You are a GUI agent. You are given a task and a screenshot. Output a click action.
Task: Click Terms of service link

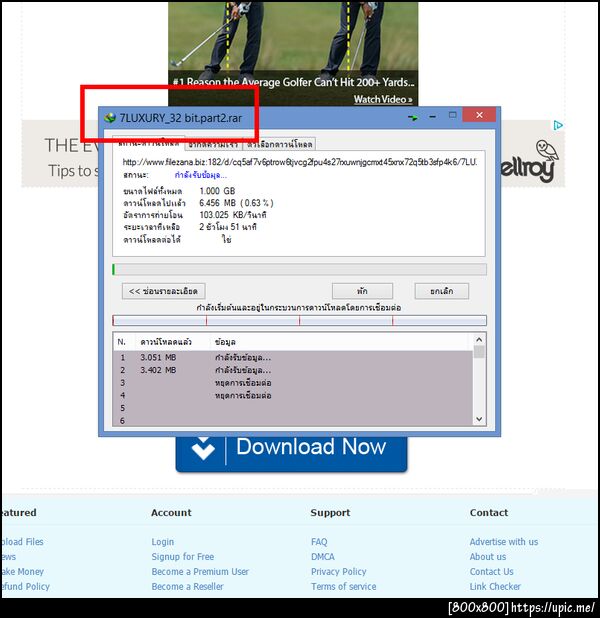pos(344,586)
